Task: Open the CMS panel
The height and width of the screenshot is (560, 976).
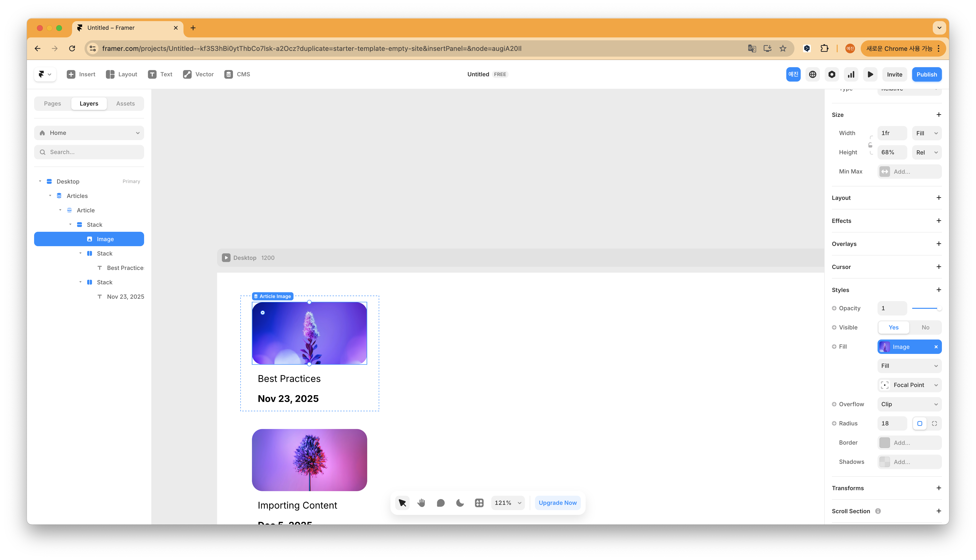Action: [237, 74]
